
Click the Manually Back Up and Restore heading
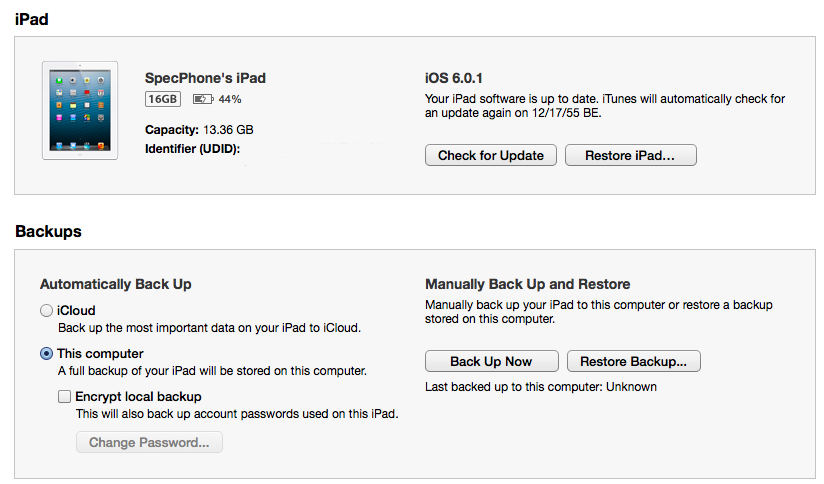click(x=528, y=284)
